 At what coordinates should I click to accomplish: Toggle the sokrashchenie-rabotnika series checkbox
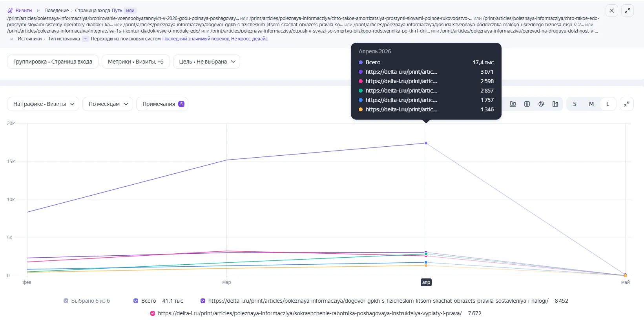153,313
